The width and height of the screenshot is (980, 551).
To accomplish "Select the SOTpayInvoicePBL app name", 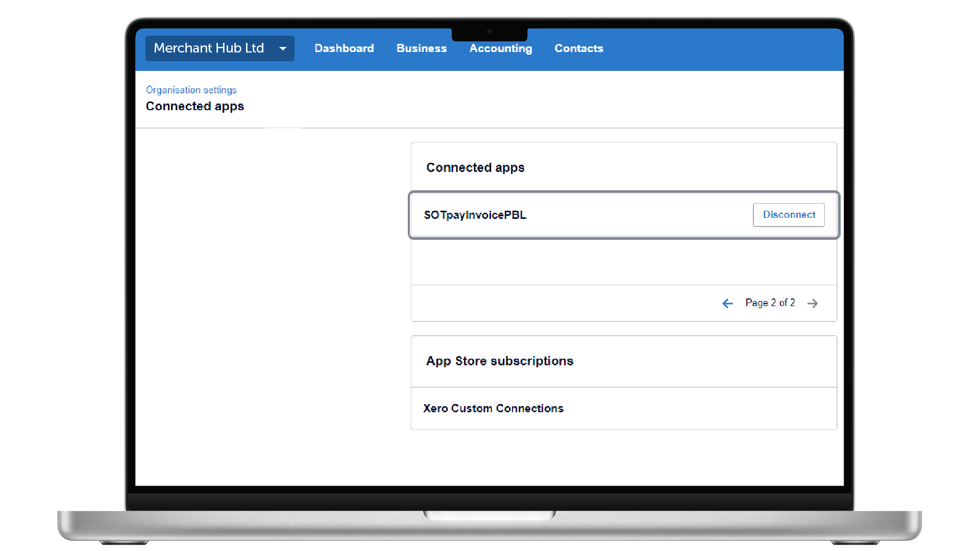I will [475, 215].
